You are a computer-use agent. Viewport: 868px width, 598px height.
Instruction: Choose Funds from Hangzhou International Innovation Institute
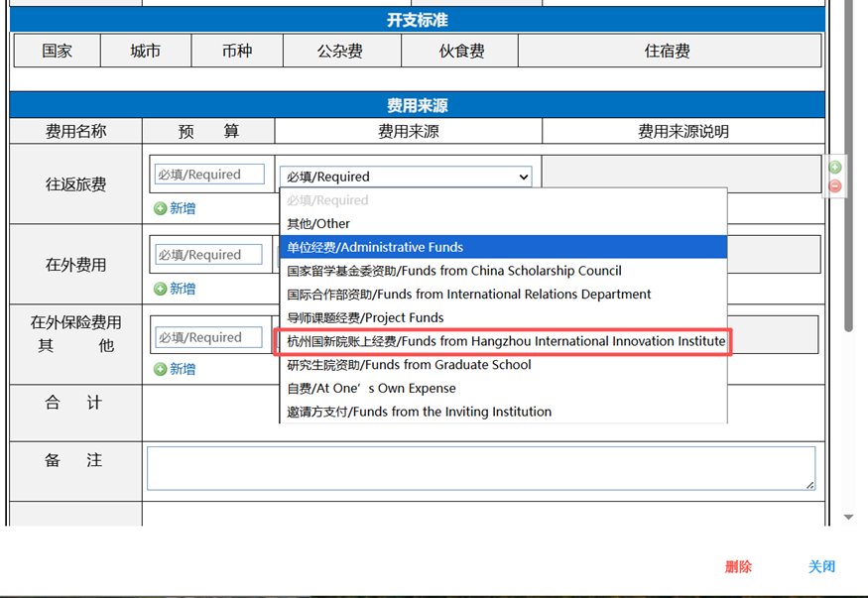[x=505, y=341]
